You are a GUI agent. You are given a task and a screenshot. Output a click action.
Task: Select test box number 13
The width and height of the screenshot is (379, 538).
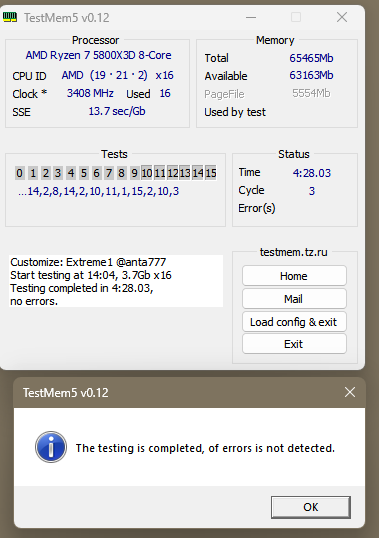[185, 173]
